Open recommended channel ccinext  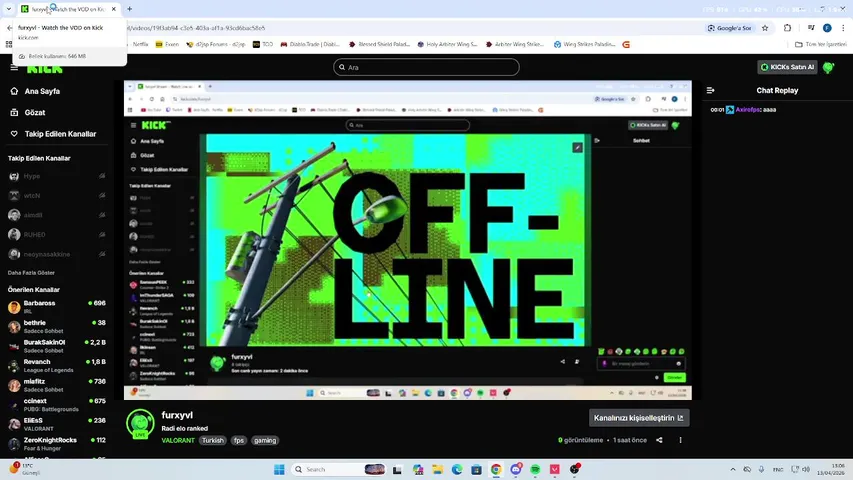click(x=57, y=405)
